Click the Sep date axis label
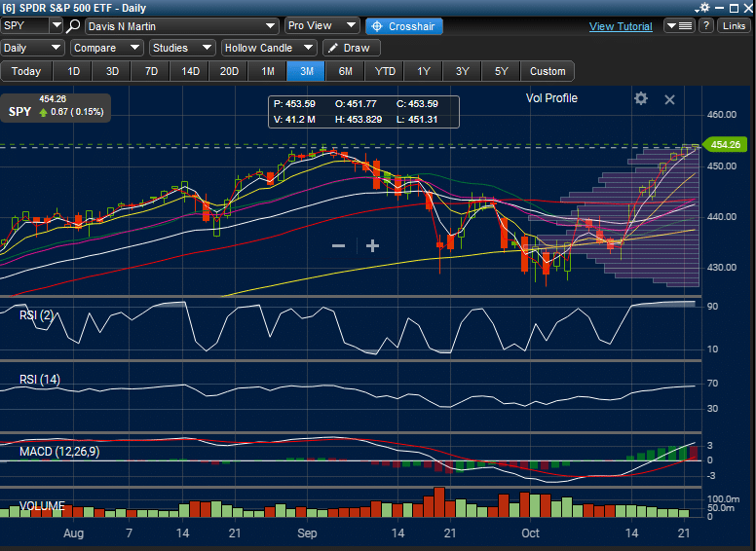 coord(307,533)
